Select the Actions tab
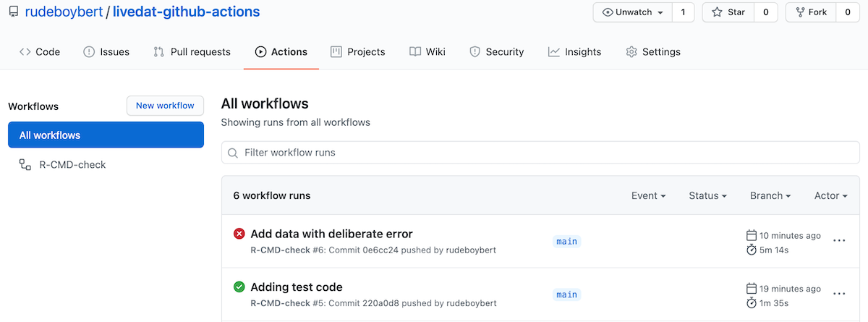Image resolution: width=868 pixels, height=322 pixels. [x=281, y=52]
